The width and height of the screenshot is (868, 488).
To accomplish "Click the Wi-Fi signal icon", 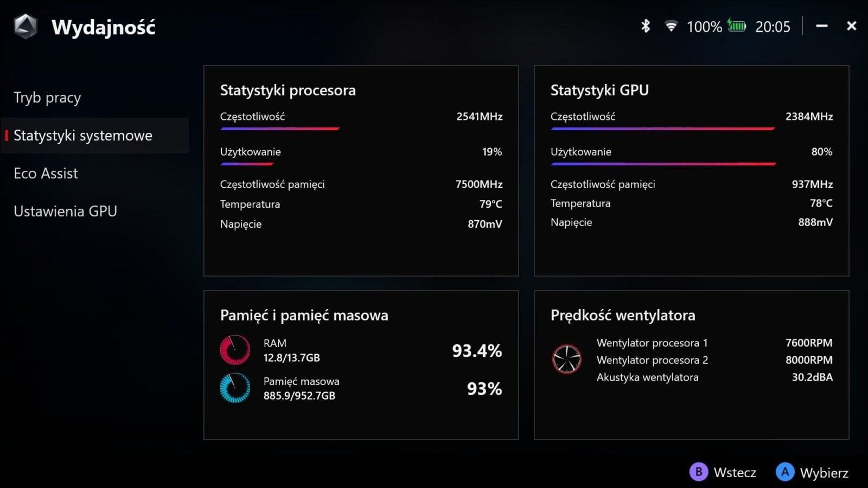I will click(x=671, y=26).
